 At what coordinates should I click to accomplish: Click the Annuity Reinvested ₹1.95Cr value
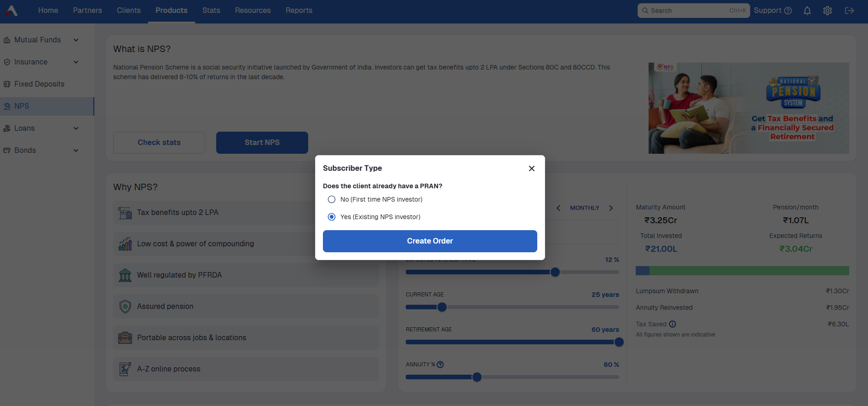[838, 307]
